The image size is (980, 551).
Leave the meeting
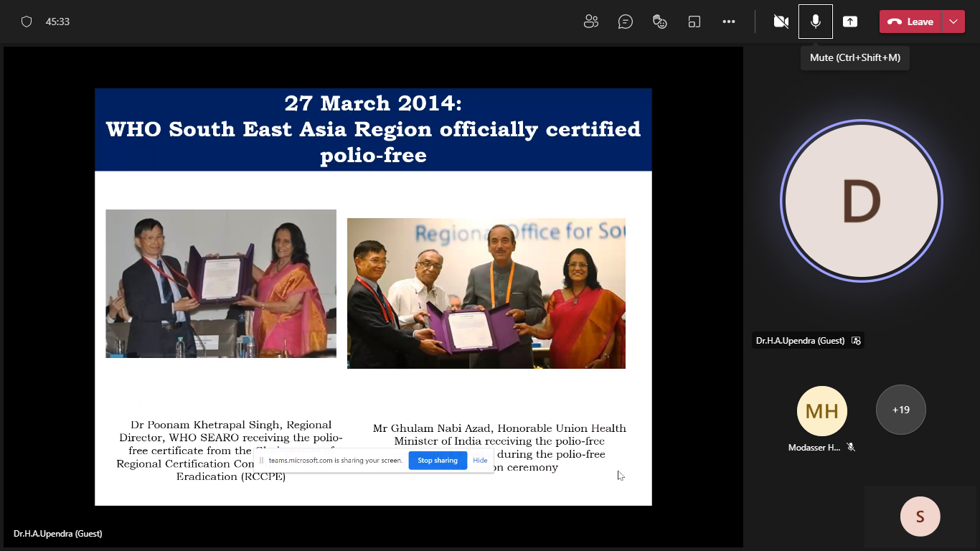tap(910, 22)
